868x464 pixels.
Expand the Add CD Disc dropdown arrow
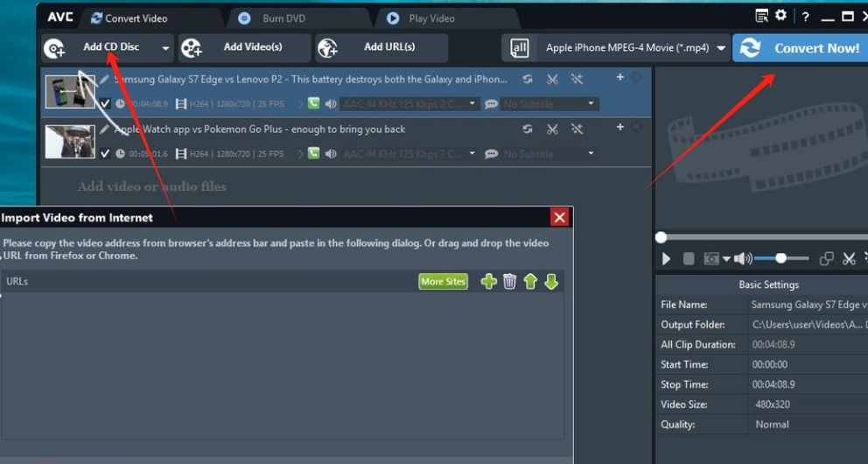click(165, 48)
